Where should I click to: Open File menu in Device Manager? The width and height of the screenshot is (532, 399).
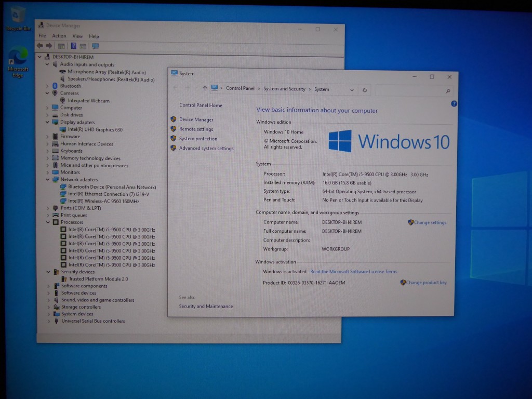(x=42, y=36)
